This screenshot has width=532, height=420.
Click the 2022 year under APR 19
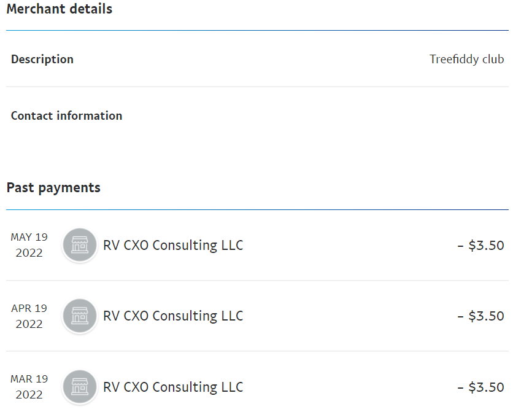click(x=29, y=324)
